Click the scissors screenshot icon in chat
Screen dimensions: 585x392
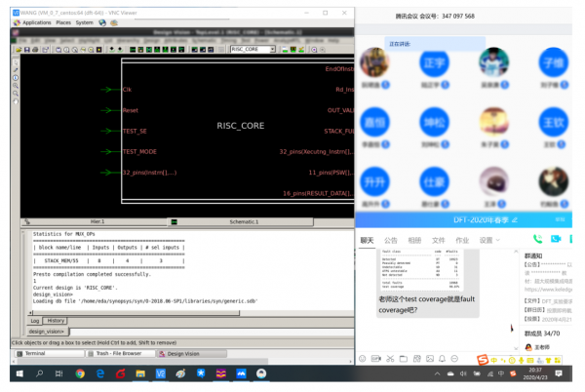[390, 359]
